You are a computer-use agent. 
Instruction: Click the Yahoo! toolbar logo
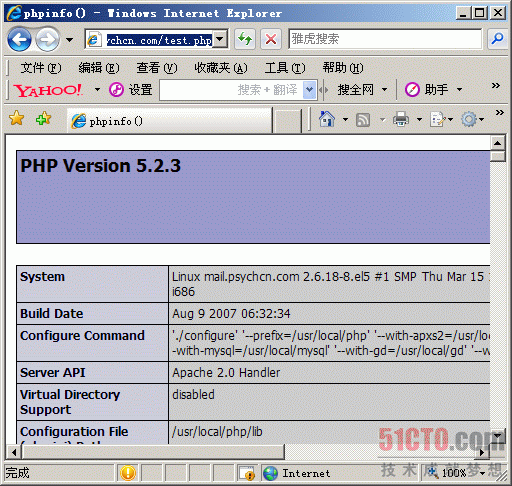click(x=48, y=90)
